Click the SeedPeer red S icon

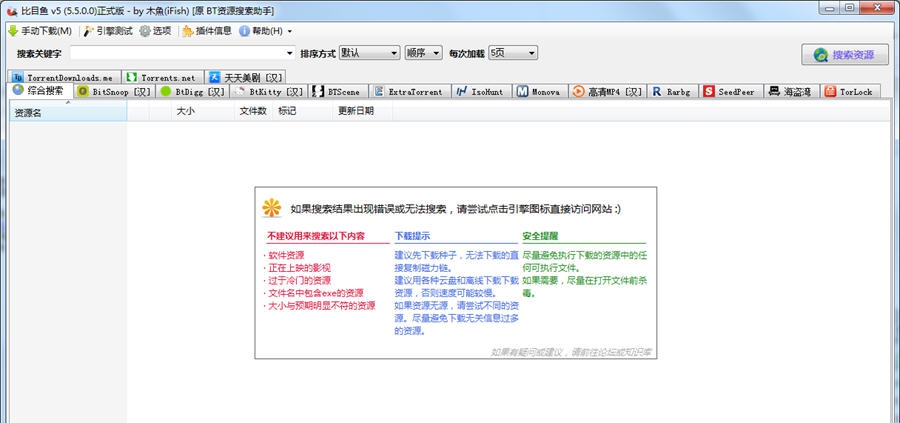(709, 91)
